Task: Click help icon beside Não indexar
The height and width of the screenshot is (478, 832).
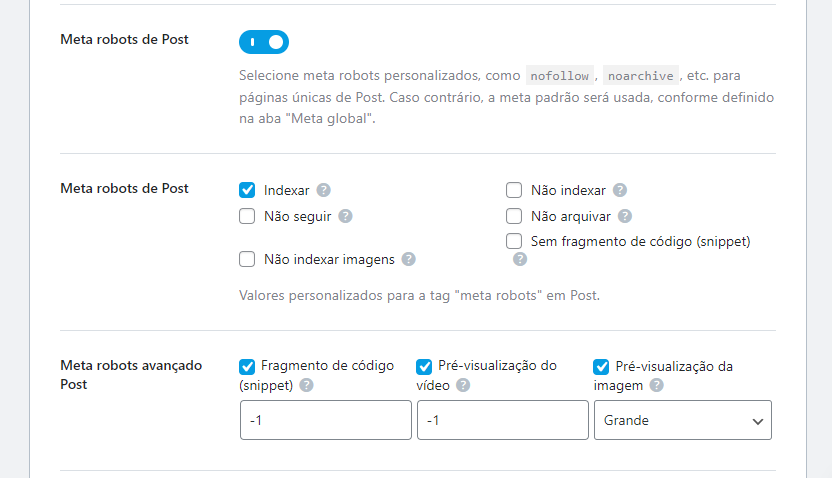Action: [x=620, y=190]
